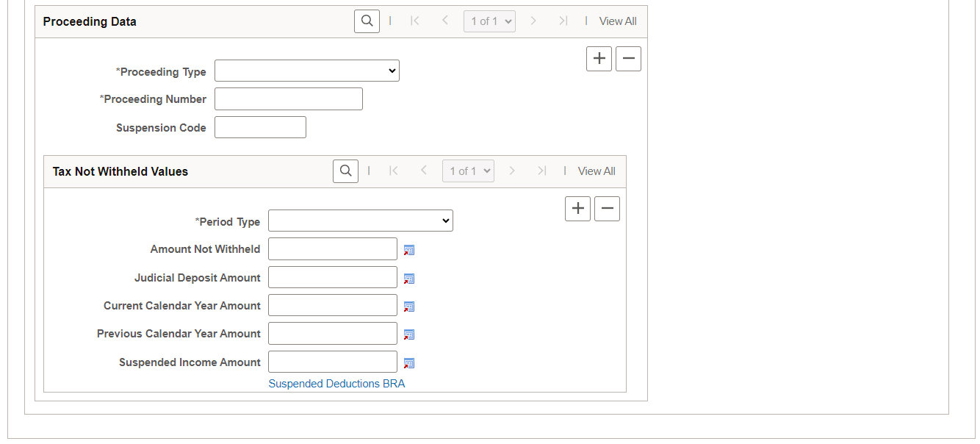The height and width of the screenshot is (444, 980).
Task: Click the Current Calendar Year Amount field
Action: (x=333, y=305)
